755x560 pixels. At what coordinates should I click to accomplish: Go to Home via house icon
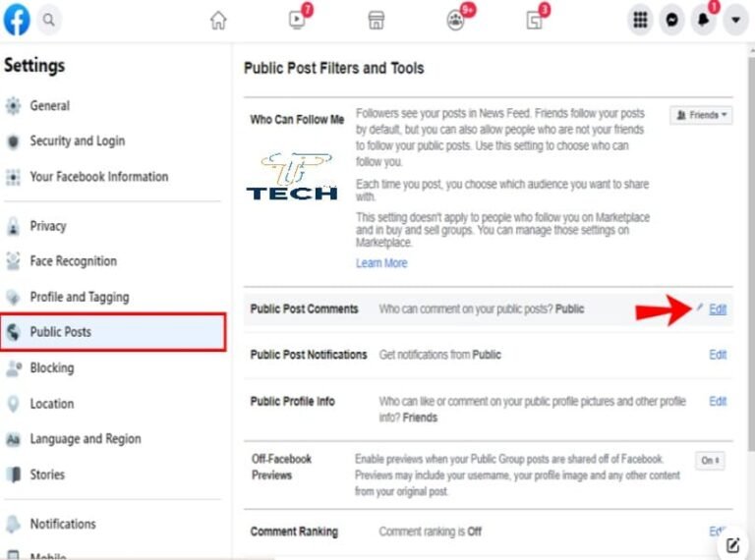(x=218, y=21)
